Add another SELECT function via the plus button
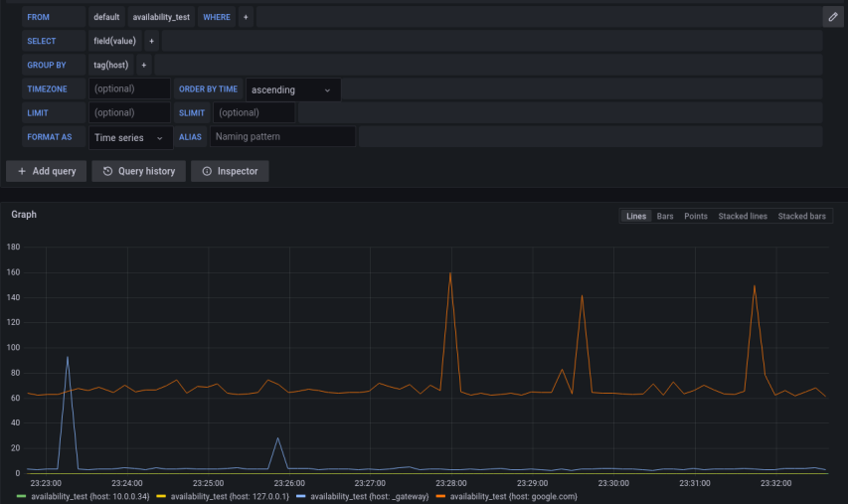 151,41
